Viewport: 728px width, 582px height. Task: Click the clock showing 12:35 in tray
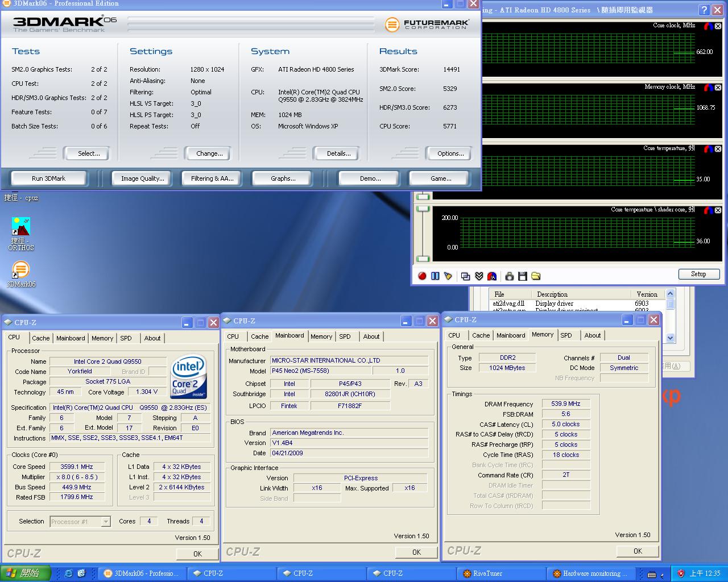coord(705,573)
